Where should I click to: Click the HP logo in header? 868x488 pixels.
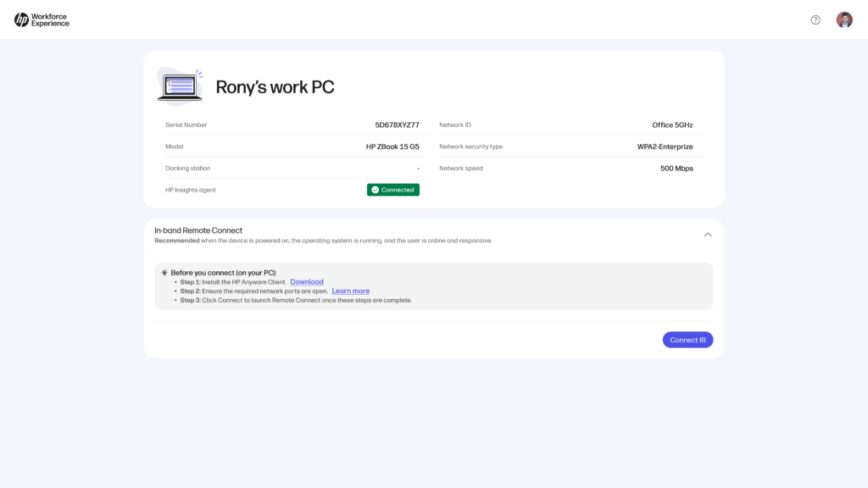coord(21,19)
